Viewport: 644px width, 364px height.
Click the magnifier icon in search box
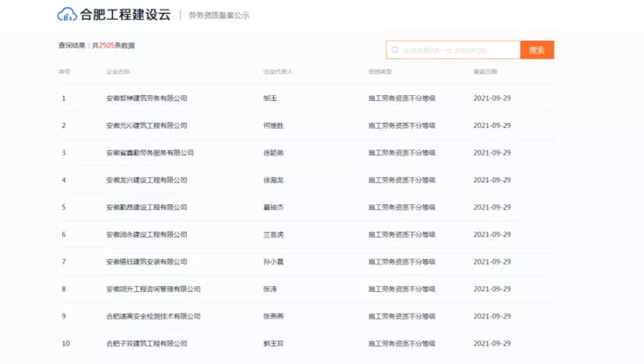coord(395,50)
